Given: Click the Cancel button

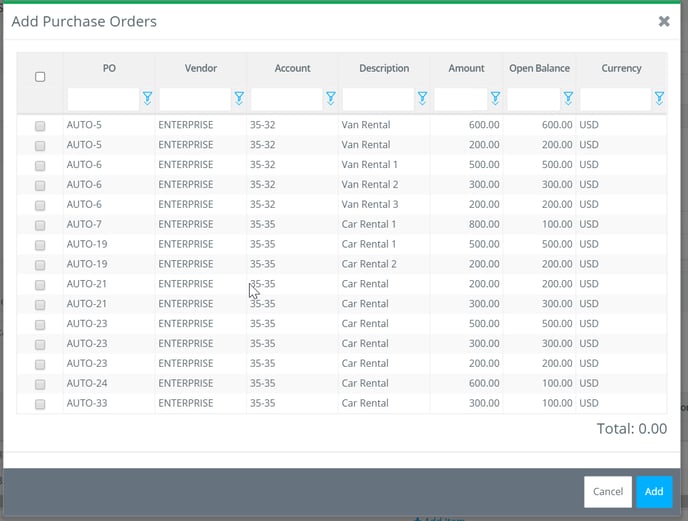Looking at the screenshot, I should 608,492.
